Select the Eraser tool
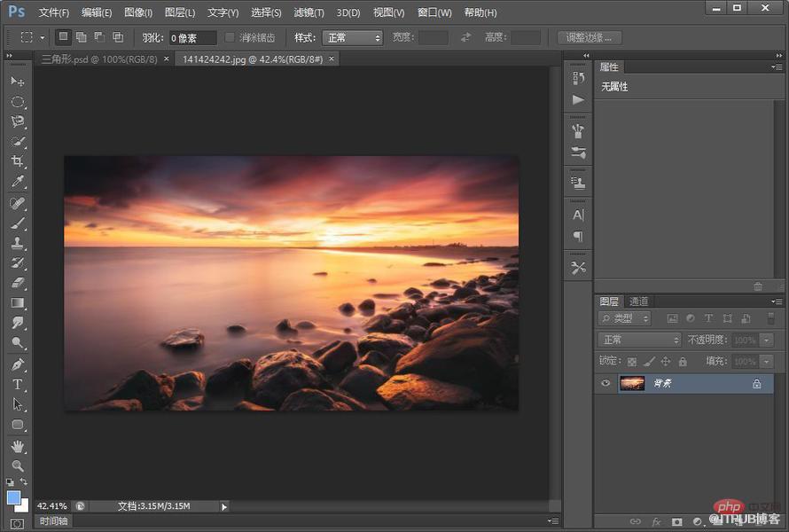This screenshot has width=789, height=532. (x=18, y=283)
